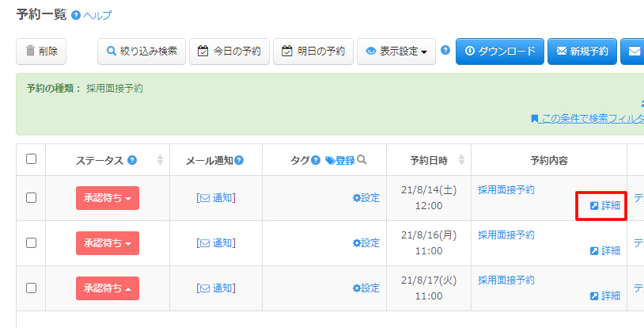Open 詳細 link for the 8/14 reservation

[x=605, y=206]
